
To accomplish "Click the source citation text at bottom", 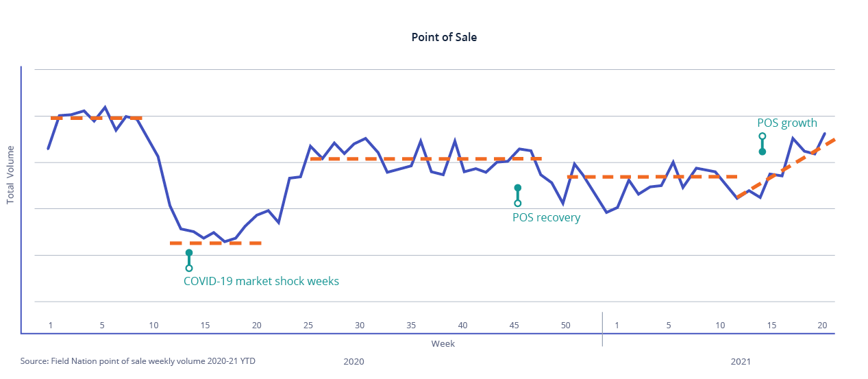I will click(138, 360).
